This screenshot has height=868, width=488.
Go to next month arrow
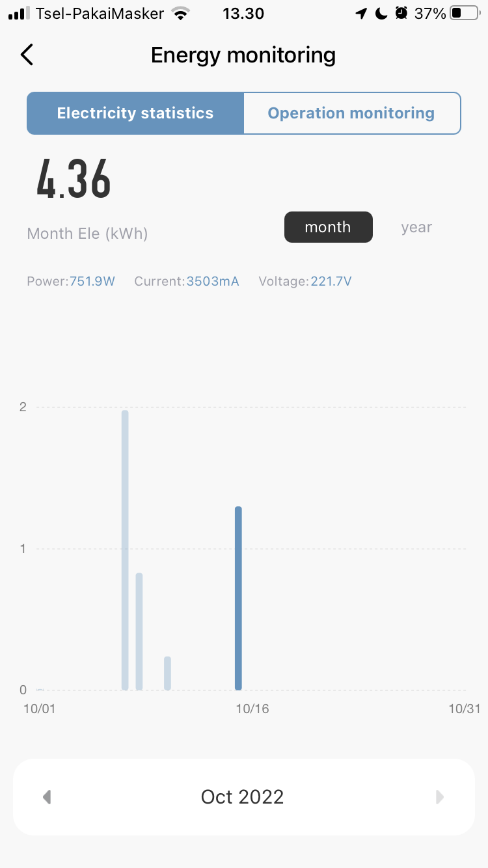click(440, 797)
